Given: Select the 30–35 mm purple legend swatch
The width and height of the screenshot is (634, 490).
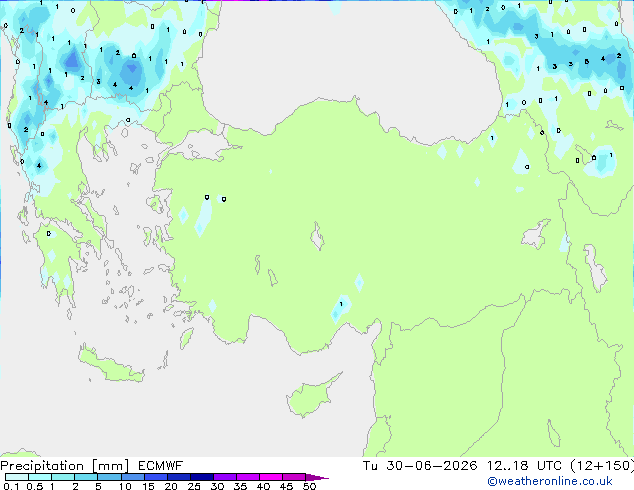Looking at the screenshot, I should tap(224, 477).
